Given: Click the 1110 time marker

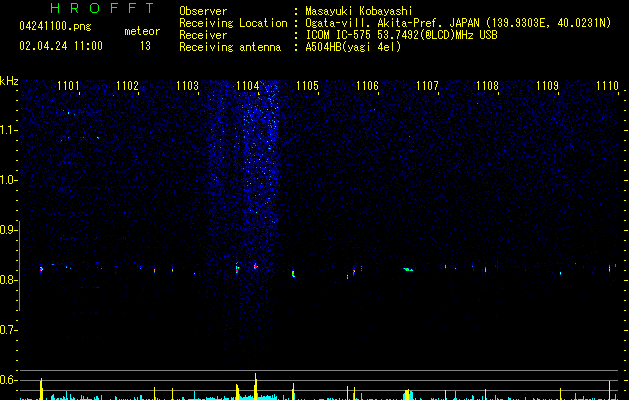Looking at the screenshot, I should pyautogui.click(x=607, y=86).
